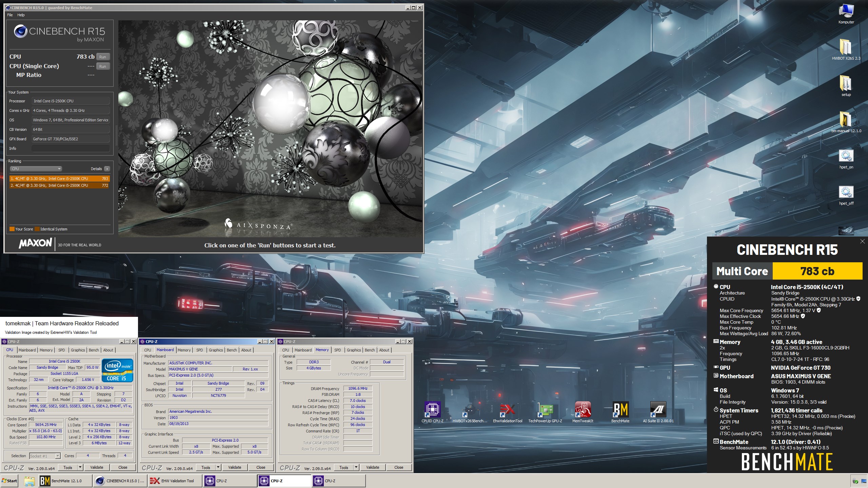868x488 pixels.
Task: Click the system tray network status icon
Action: (x=864, y=481)
